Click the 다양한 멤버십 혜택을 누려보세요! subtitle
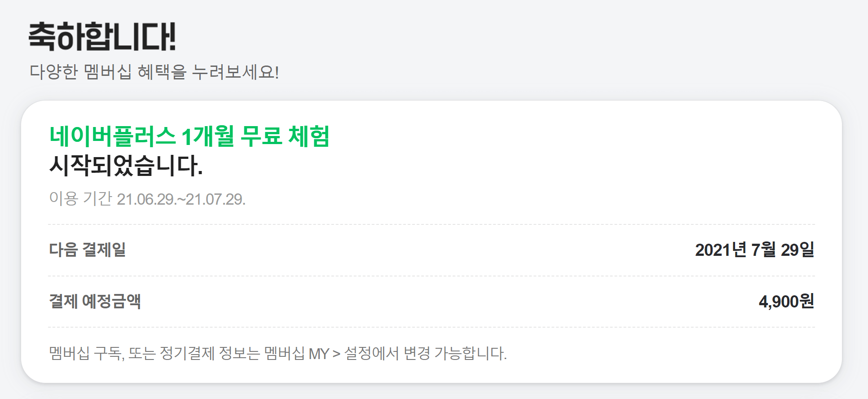The height and width of the screenshot is (399, 868). click(x=154, y=72)
